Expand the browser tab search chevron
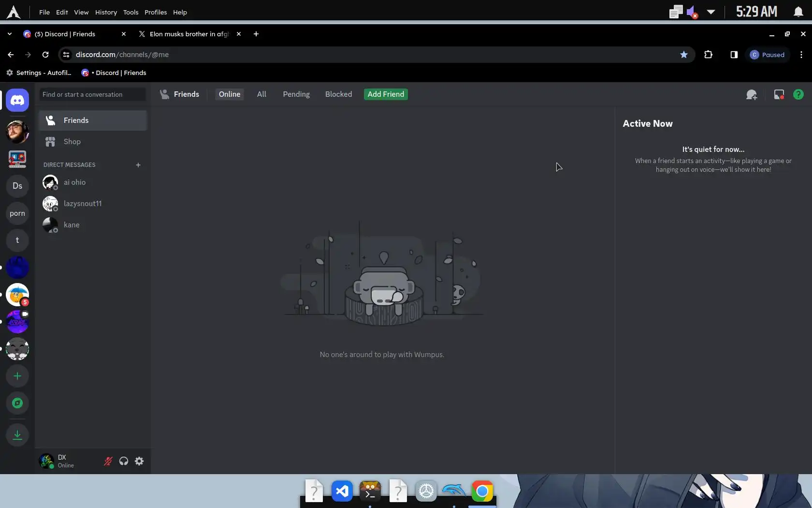812x508 pixels. click(10, 34)
